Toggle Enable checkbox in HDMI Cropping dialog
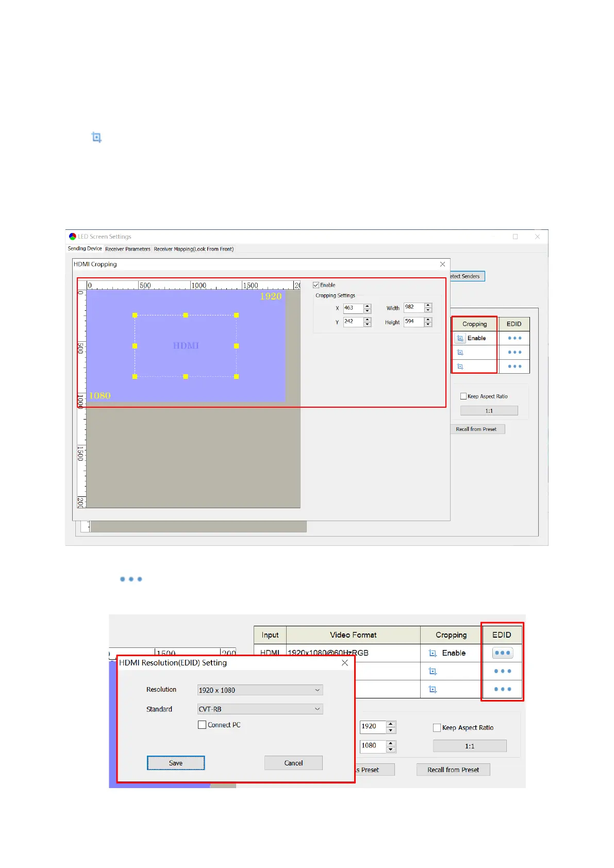The height and width of the screenshot is (868, 614). click(316, 285)
